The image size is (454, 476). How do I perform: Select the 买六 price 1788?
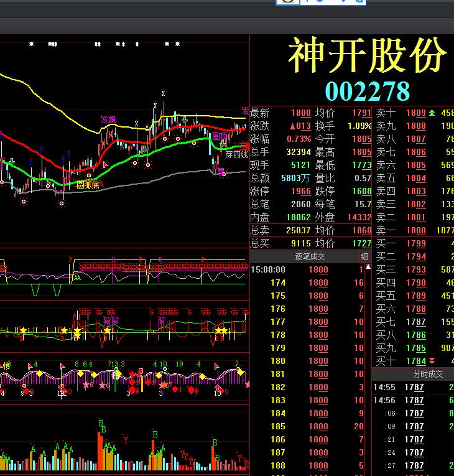[x=416, y=309]
